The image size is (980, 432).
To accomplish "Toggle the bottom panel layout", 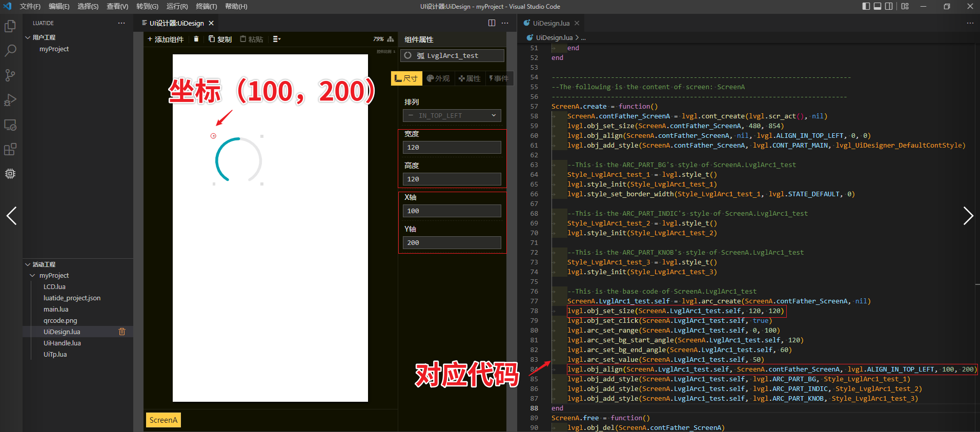I will tap(877, 6).
